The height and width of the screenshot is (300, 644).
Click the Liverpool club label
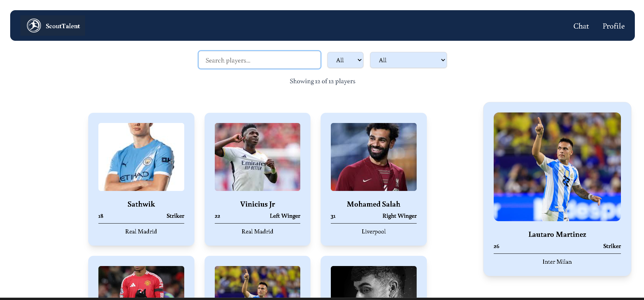[374, 232]
